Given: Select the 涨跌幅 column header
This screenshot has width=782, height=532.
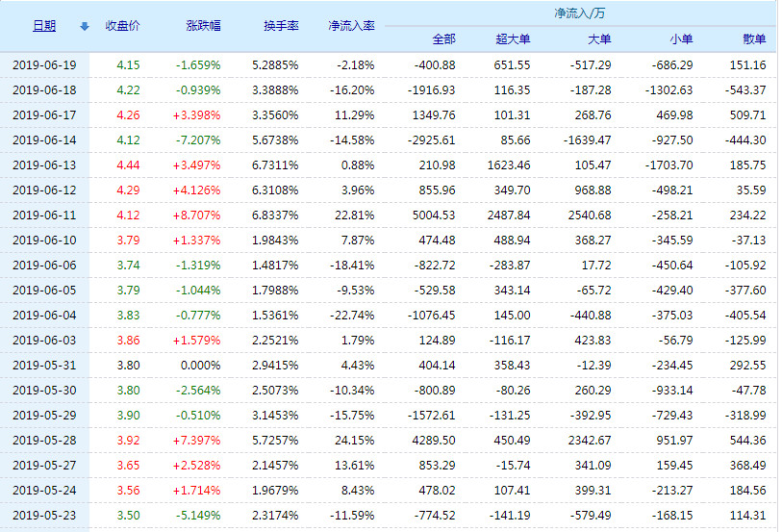Looking at the screenshot, I should point(202,26).
